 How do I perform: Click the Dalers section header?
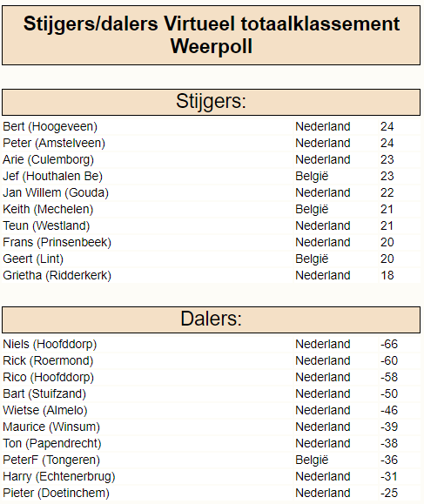tap(212, 319)
